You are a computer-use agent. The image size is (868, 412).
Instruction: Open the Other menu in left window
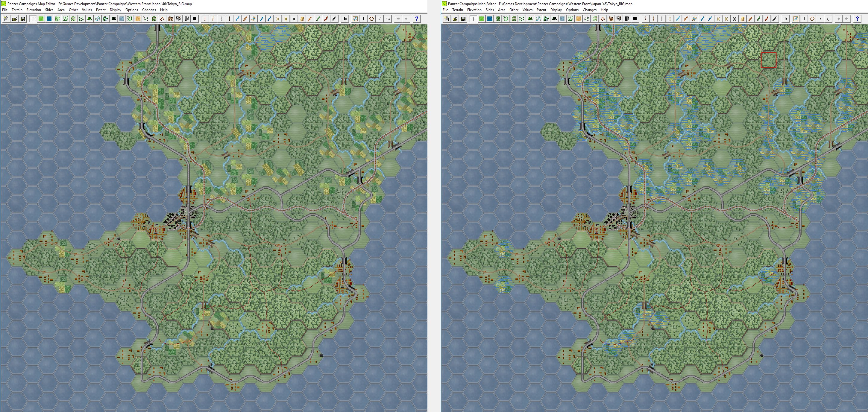[73, 10]
